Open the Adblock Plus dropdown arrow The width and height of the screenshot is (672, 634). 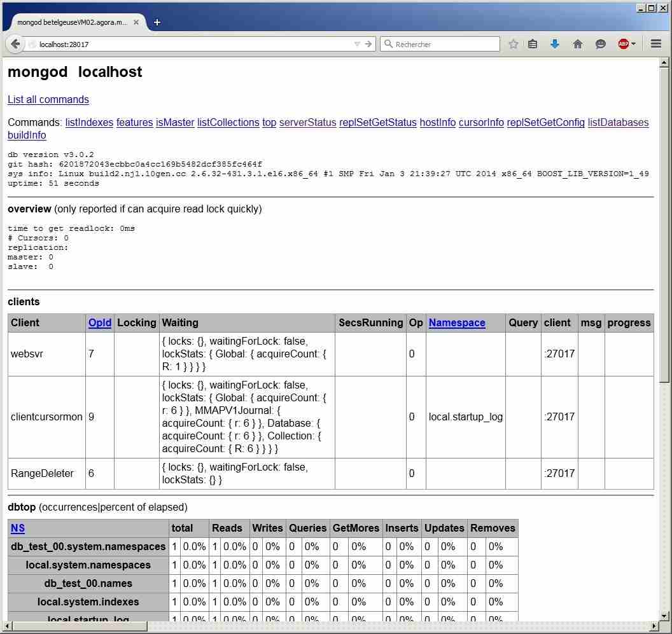click(x=634, y=44)
